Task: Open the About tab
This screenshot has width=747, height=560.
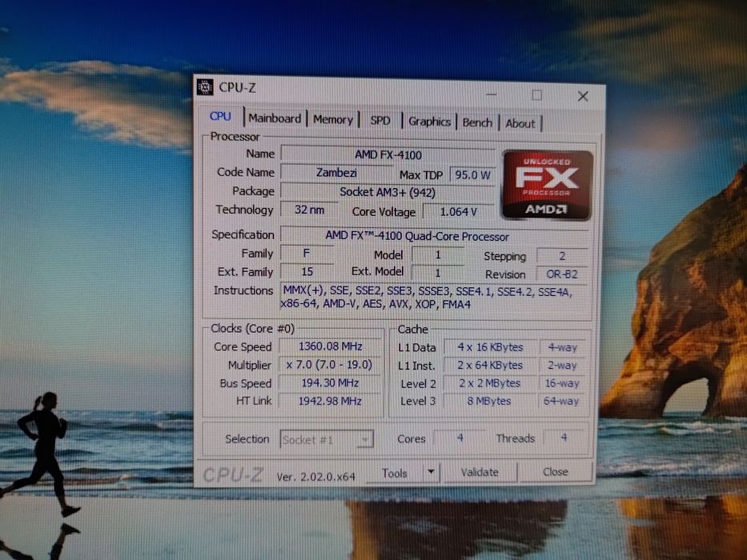Action: [x=520, y=124]
